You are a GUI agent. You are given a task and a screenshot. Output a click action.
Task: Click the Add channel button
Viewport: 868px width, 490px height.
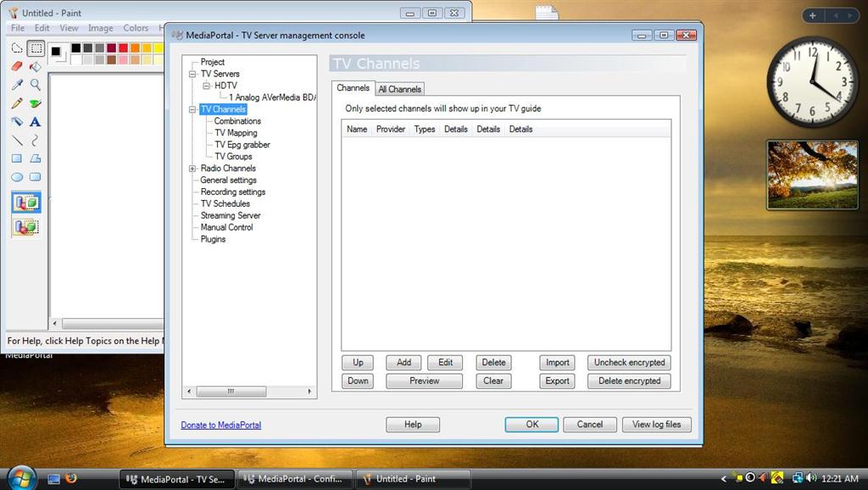403,363
